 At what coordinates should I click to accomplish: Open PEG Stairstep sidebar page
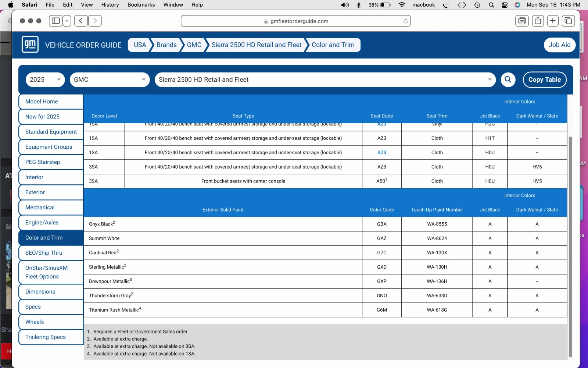coord(51,162)
